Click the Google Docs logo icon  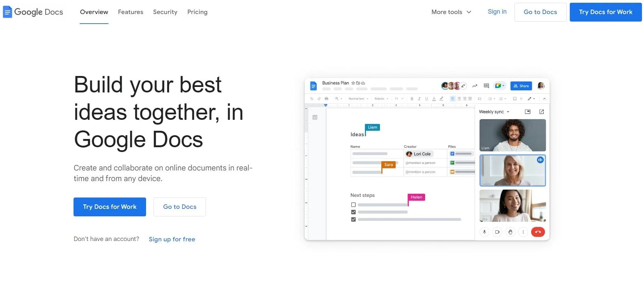7,12
